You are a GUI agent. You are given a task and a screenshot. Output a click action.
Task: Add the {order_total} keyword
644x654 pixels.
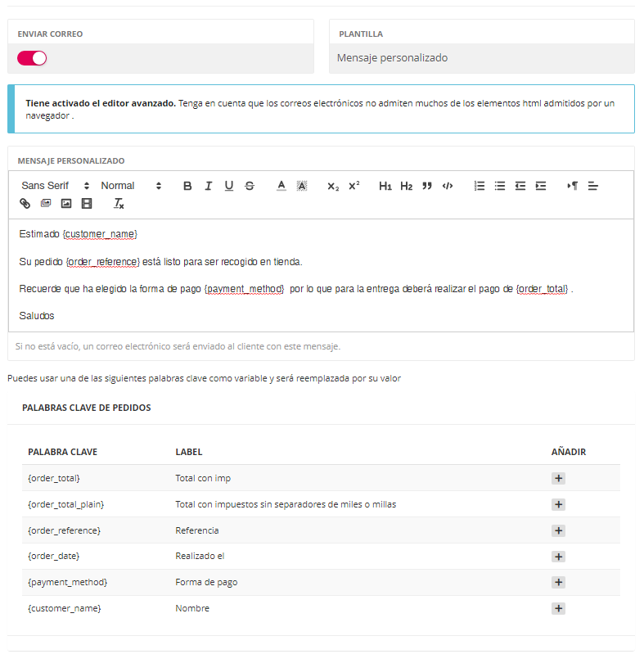558,479
